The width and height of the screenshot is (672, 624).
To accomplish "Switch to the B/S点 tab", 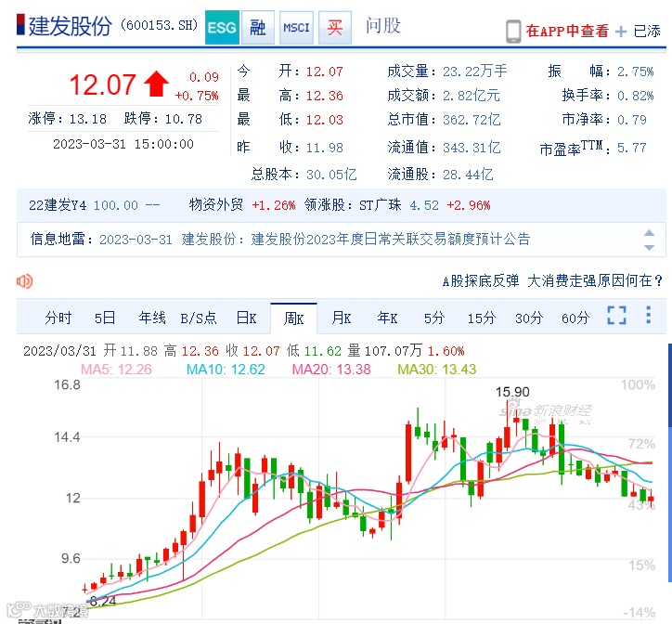I will (x=199, y=318).
